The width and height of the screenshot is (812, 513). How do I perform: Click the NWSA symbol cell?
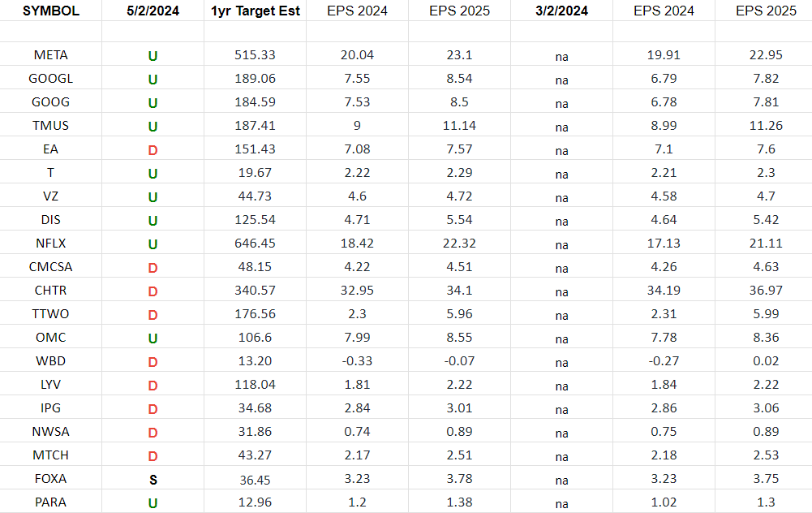coord(51,432)
